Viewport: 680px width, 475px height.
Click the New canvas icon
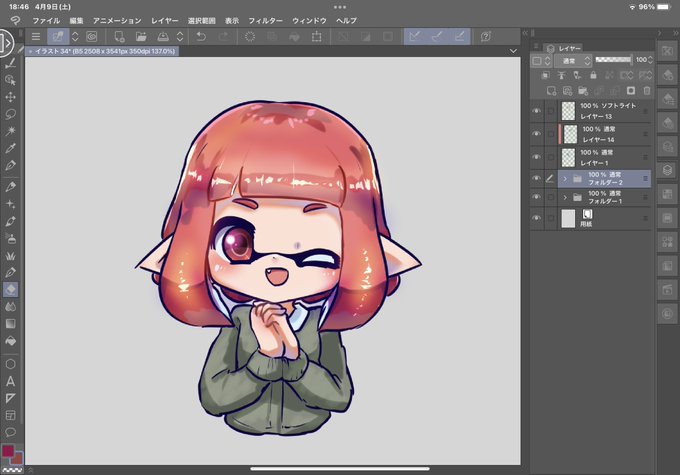(x=119, y=37)
